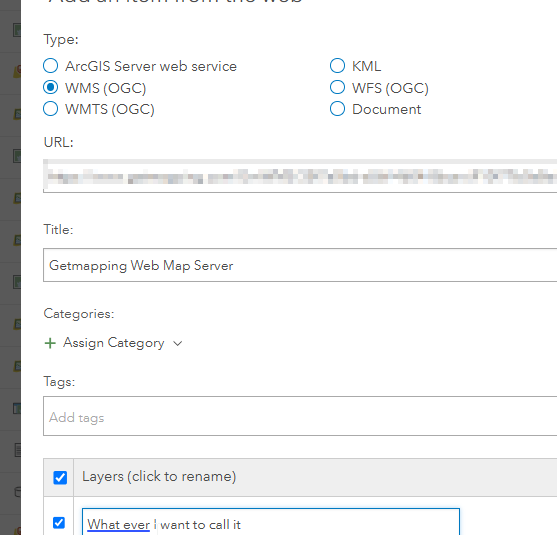
Task: Click the lined document icon in dimmed list
Action: [17, 450]
